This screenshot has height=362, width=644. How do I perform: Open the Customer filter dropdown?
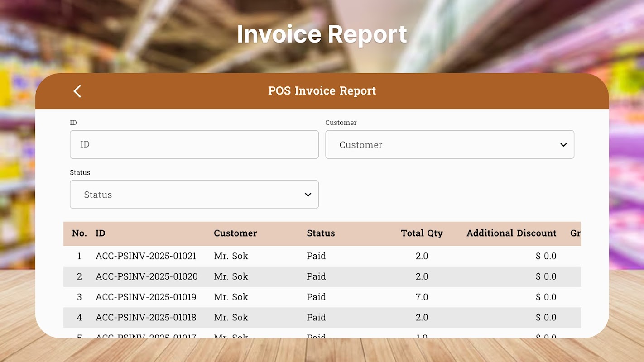pyautogui.click(x=450, y=144)
